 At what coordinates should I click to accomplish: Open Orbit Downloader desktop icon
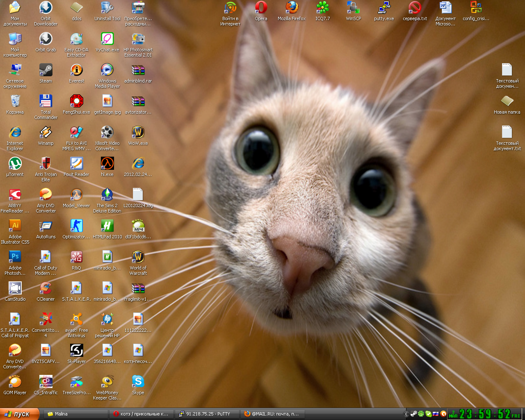tap(46, 8)
